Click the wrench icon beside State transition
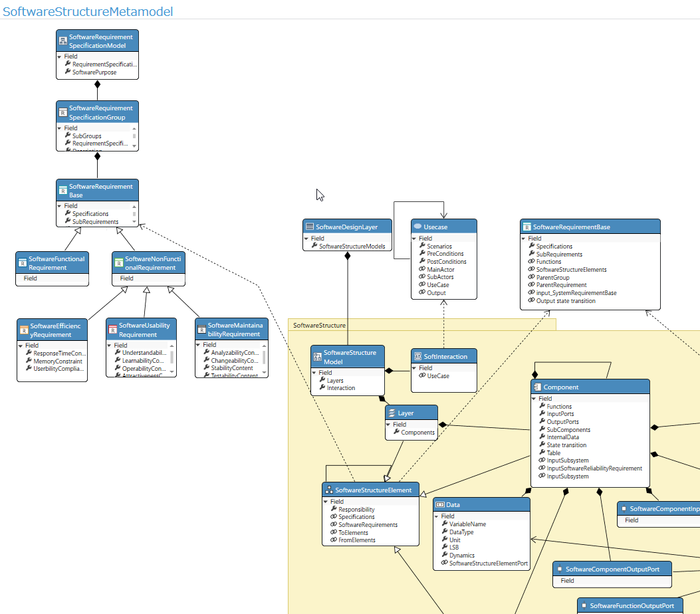The height and width of the screenshot is (614, 700). [x=542, y=445]
